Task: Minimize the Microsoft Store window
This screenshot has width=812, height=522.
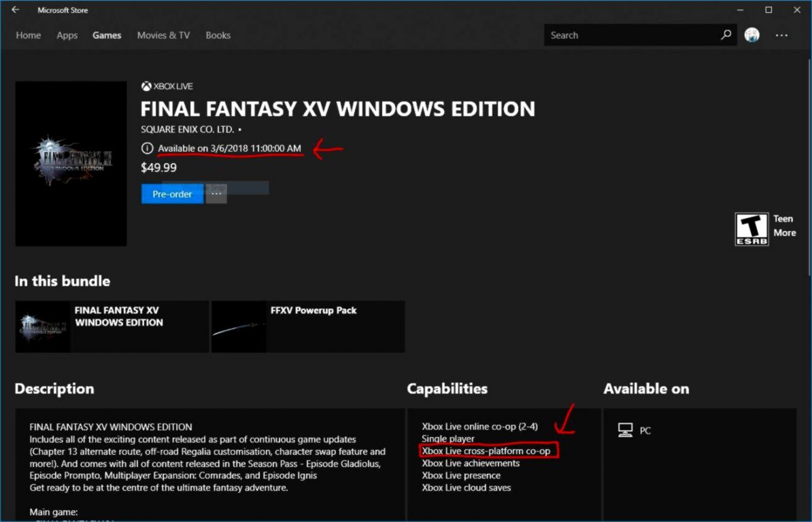Action: [740, 10]
